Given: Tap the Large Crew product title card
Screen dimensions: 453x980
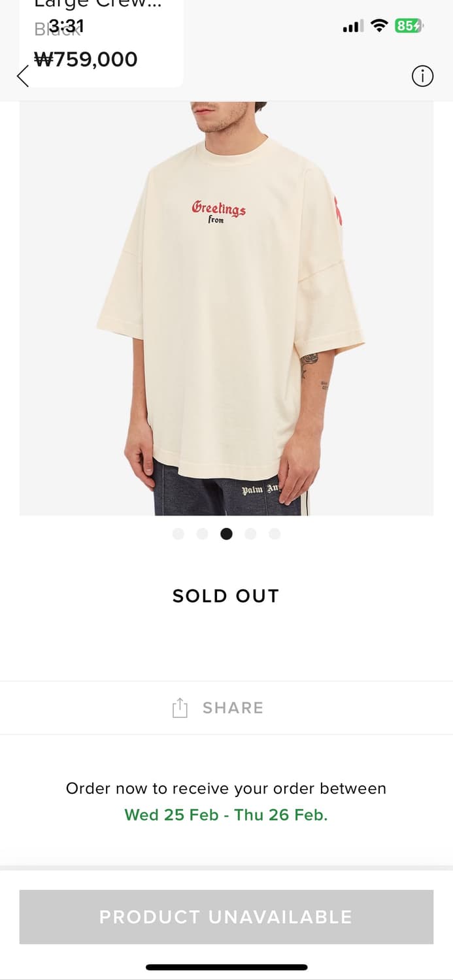Looking at the screenshot, I should pyautogui.click(x=101, y=43).
